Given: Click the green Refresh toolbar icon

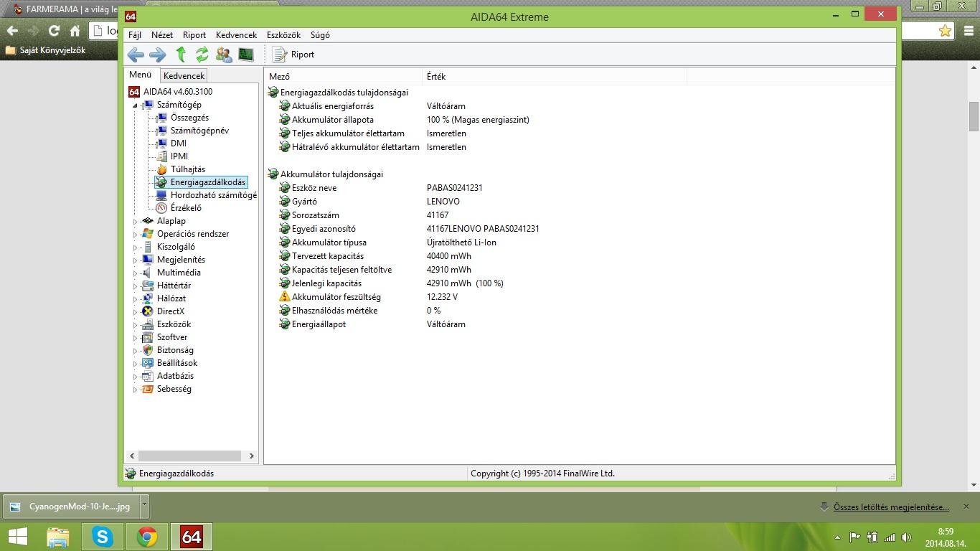Looking at the screenshot, I should coord(202,55).
